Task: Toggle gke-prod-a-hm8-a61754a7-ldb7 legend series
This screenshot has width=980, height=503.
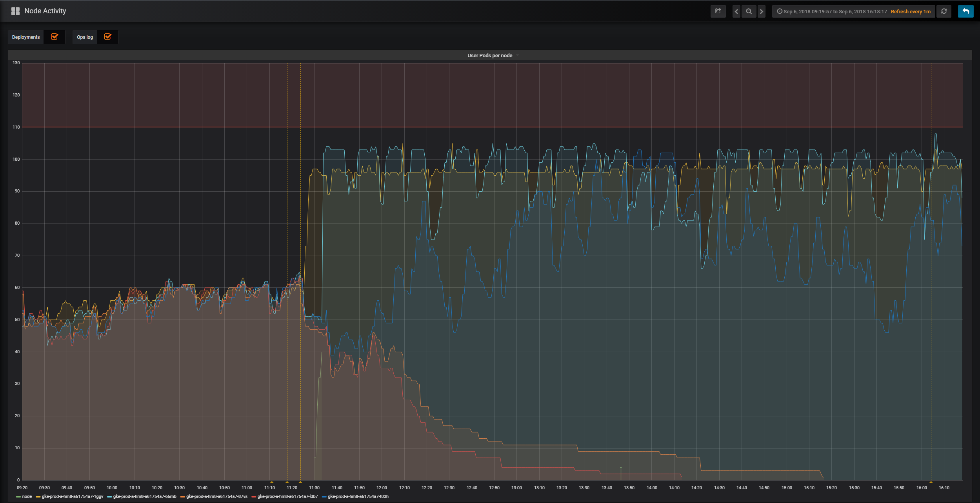Action: point(288,496)
